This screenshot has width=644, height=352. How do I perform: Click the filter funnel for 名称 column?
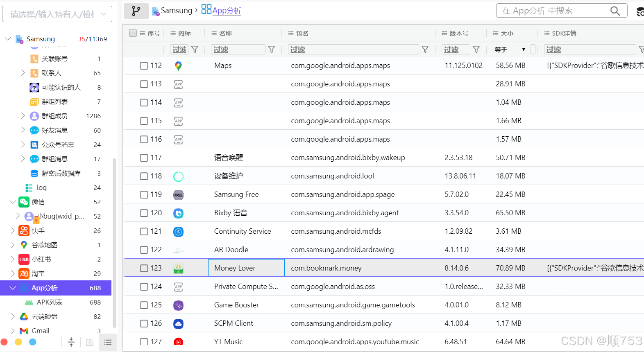tap(272, 50)
